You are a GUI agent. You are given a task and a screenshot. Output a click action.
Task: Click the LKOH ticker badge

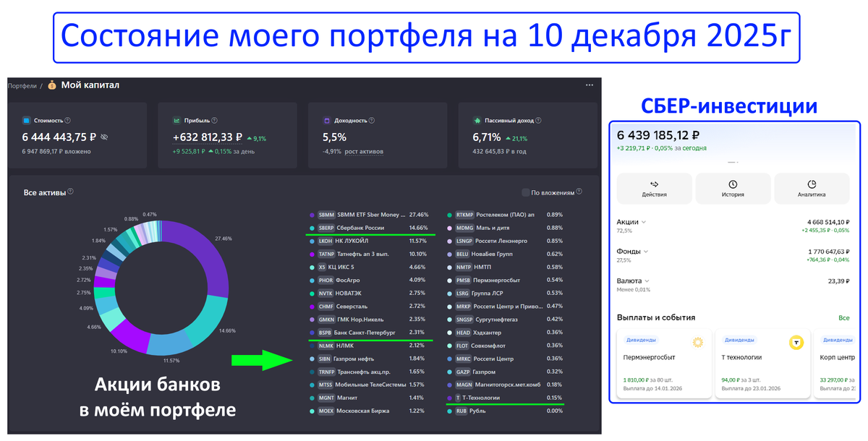tap(325, 241)
